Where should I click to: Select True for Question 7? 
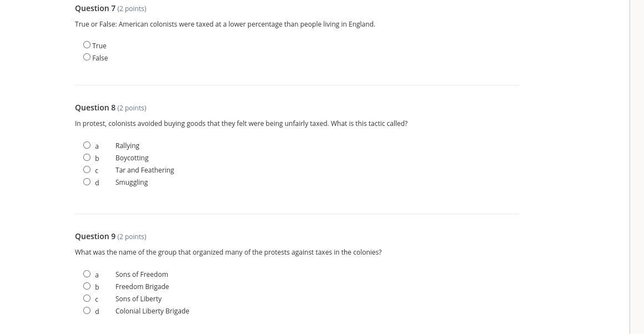click(x=87, y=45)
